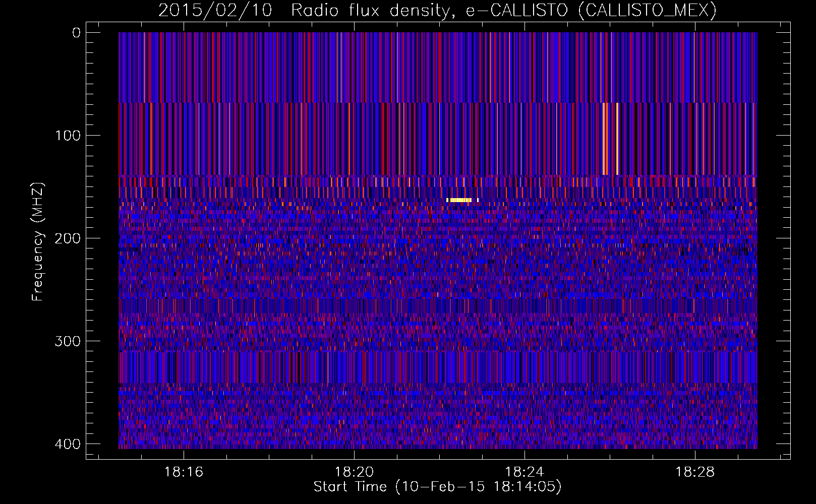The image size is (816, 504).
Task: Click the 18:28 time tick label
Action: click(695, 472)
